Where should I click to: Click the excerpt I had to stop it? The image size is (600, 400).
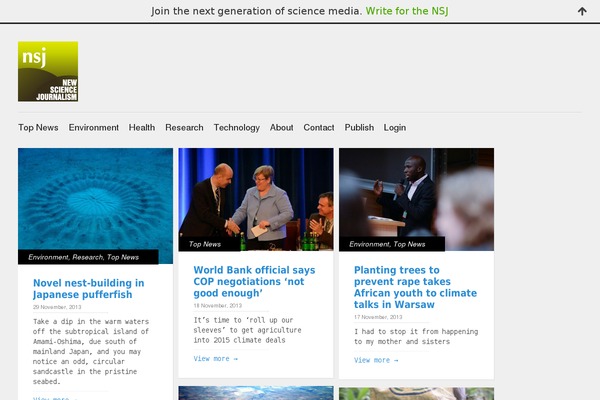(416, 336)
